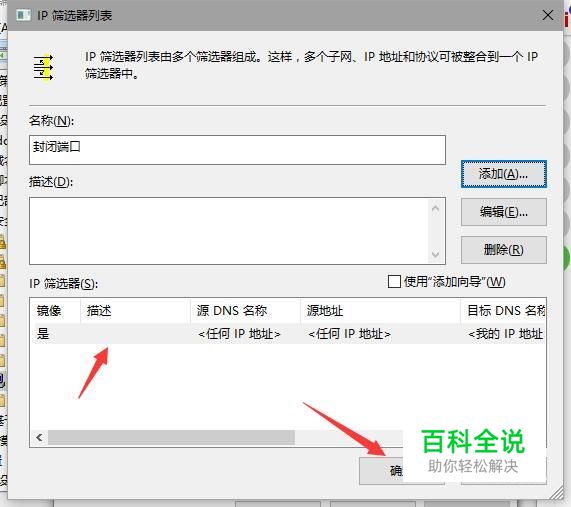Enable the 使用"添加向导" checkbox
571x507 pixels.
pyautogui.click(x=394, y=282)
